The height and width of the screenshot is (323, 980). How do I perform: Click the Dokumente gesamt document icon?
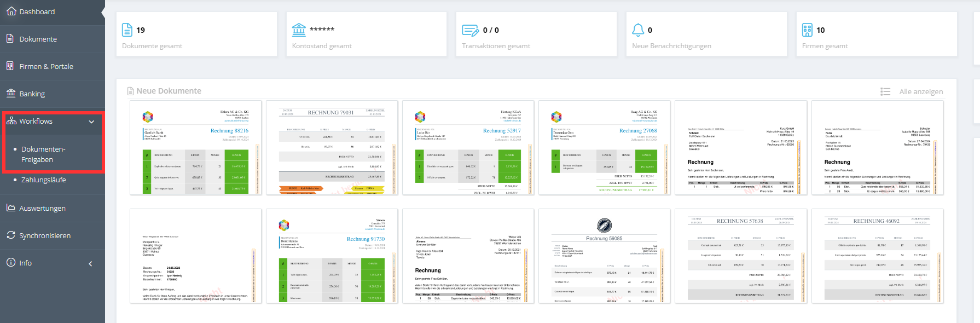coord(127,30)
